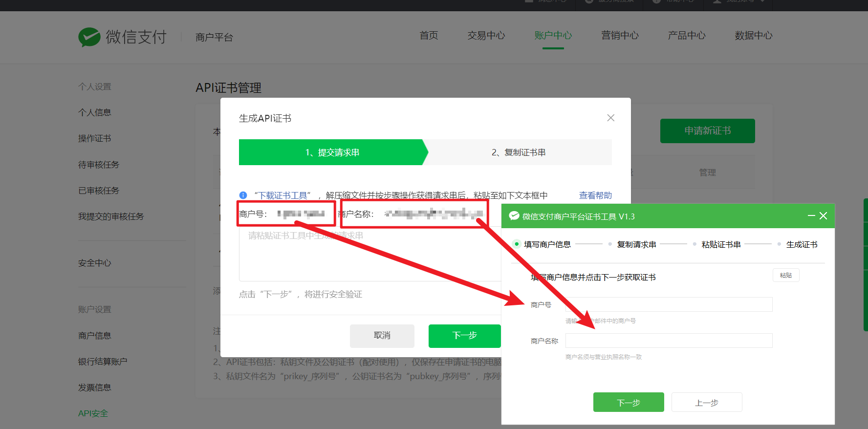The height and width of the screenshot is (429, 868).
Task: Open API安全 in the sidebar
Action: coord(93,413)
